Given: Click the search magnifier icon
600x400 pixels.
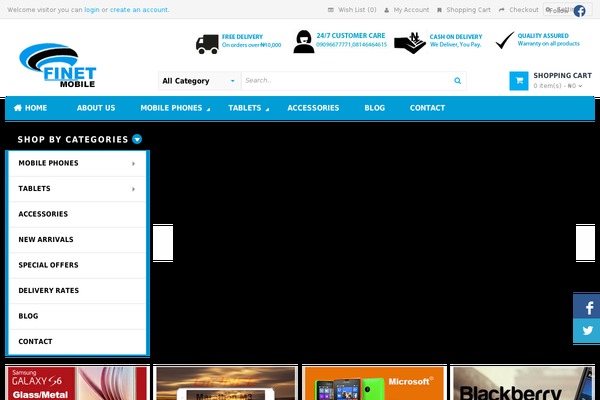Looking at the screenshot, I should point(457,81).
